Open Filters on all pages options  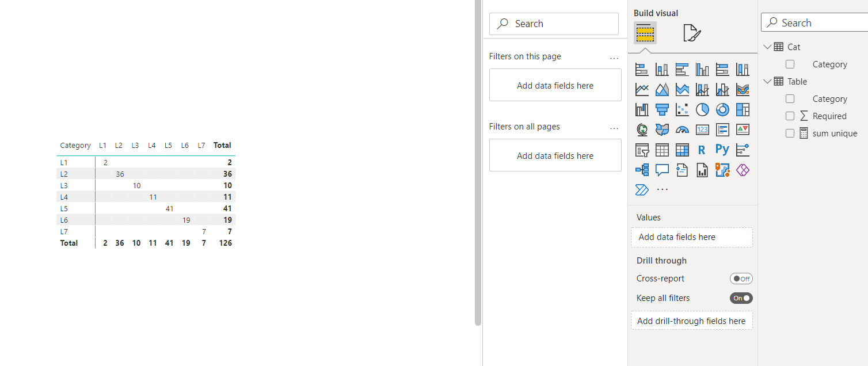pos(614,128)
